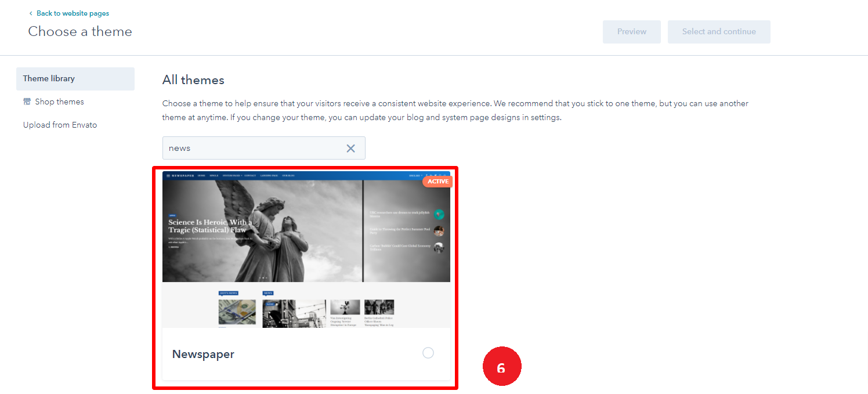This screenshot has height=394, width=868.
Task: Open the Theme library section
Action: [x=75, y=79]
